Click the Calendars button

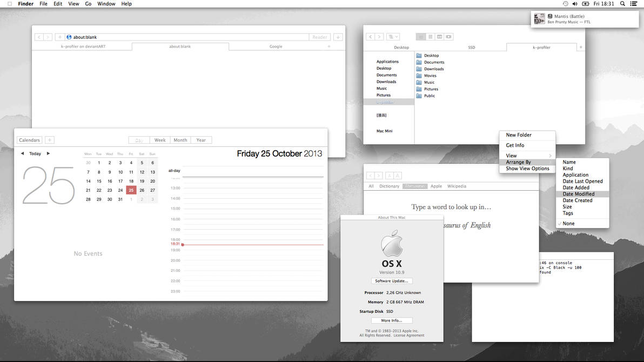coord(29,140)
